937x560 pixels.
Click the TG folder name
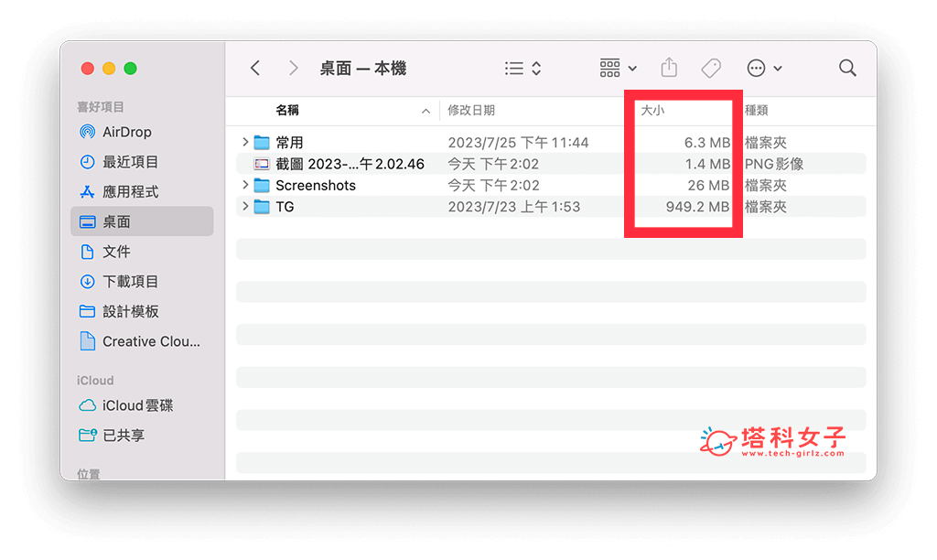(285, 207)
